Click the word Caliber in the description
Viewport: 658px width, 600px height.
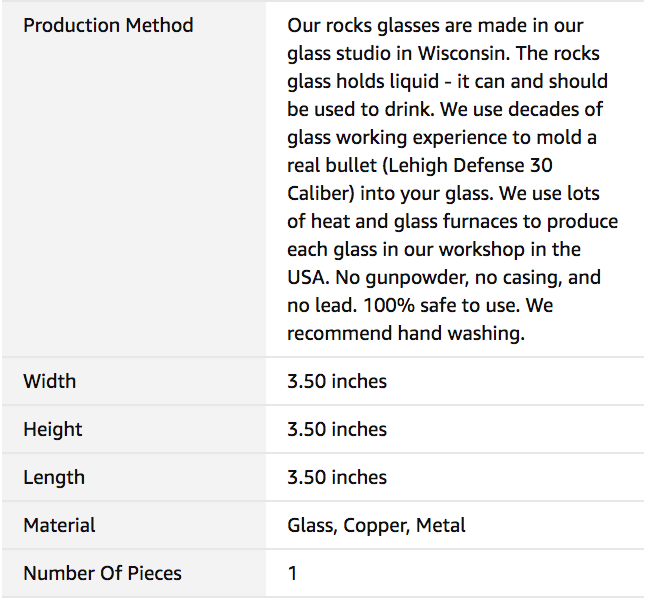[320, 193]
